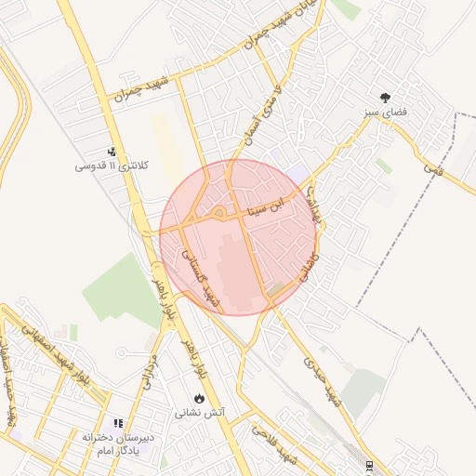
Task: Select the قمی road label
Action: click(x=434, y=169)
